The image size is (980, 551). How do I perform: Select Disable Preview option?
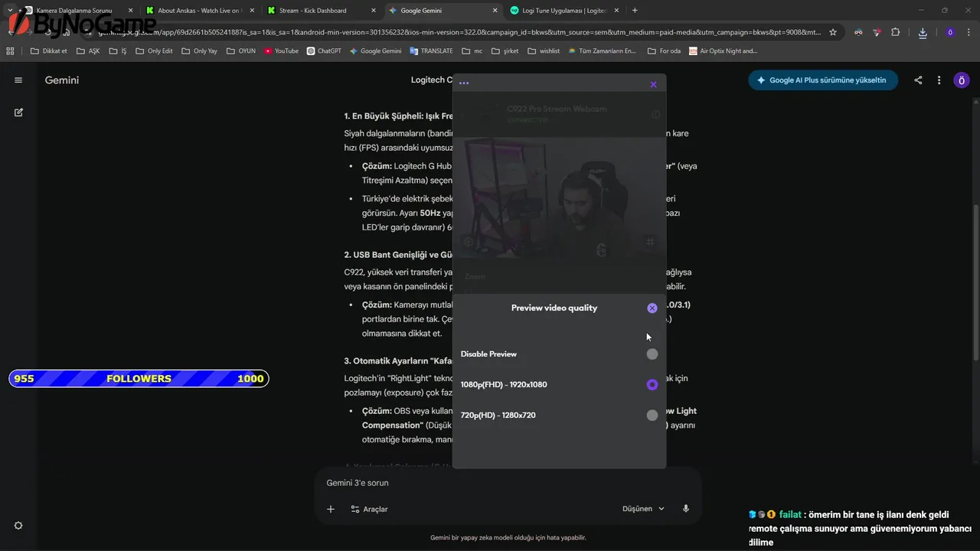click(x=652, y=354)
